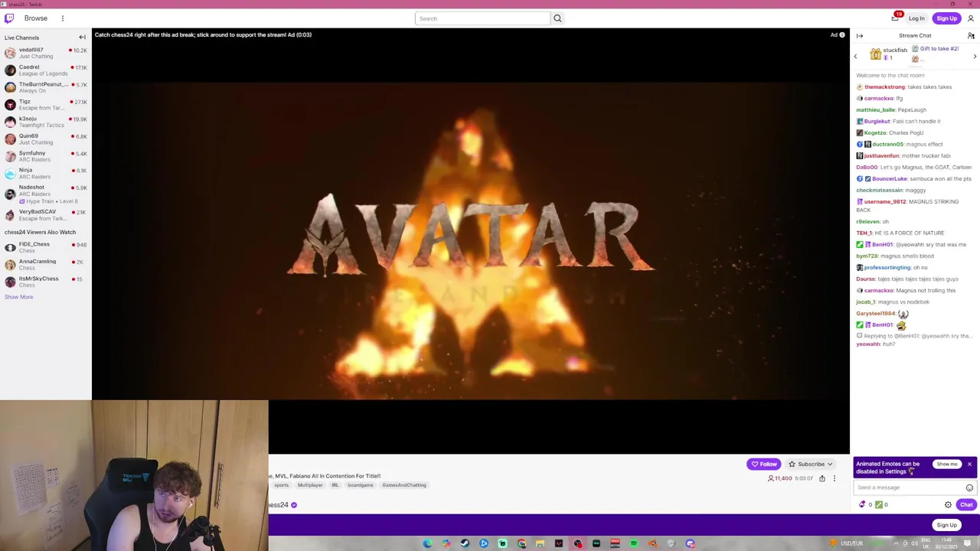Image resolution: width=980 pixels, height=551 pixels.
Task: Click the Twitch logo home icon
Action: (9, 18)
